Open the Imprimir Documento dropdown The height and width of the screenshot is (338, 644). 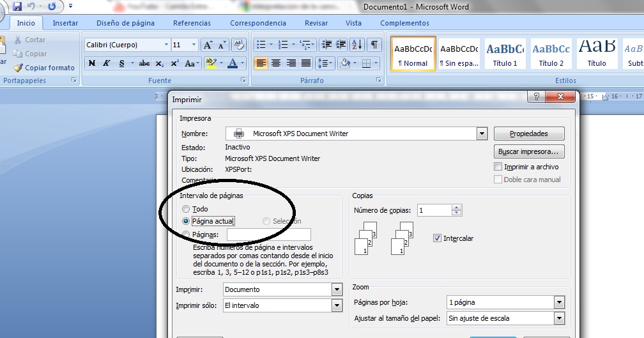pyautogui.click(x=337, y=289)
